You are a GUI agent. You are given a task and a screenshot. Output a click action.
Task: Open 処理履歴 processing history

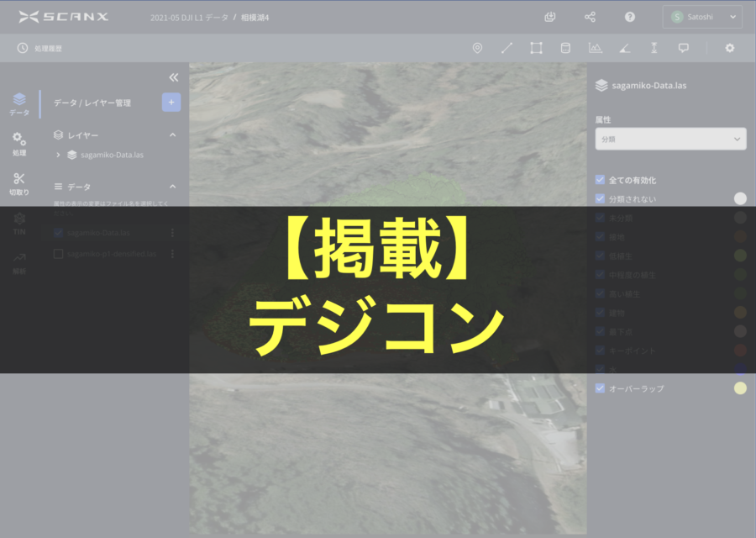coord(40,48)
